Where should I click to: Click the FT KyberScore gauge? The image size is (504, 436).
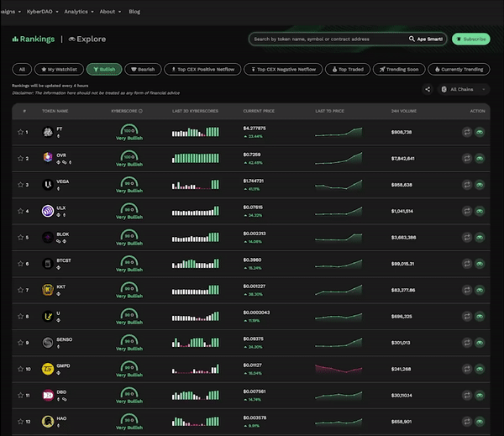pos(129,132)
